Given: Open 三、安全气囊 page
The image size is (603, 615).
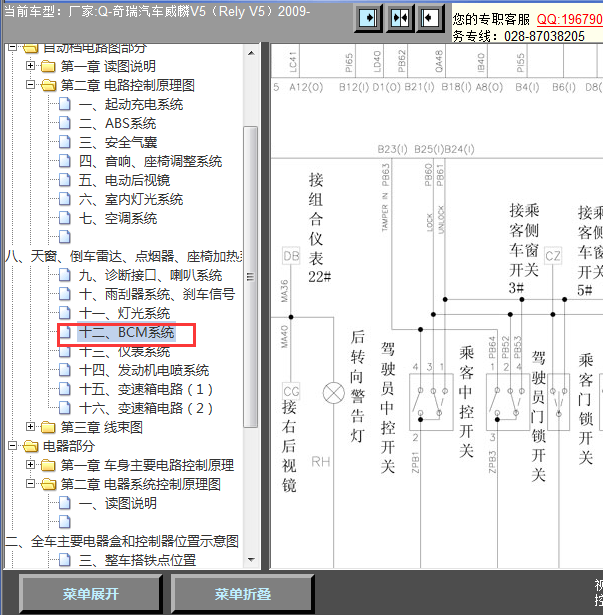Looking at the screenshot, I should click(x=118, y=142).
